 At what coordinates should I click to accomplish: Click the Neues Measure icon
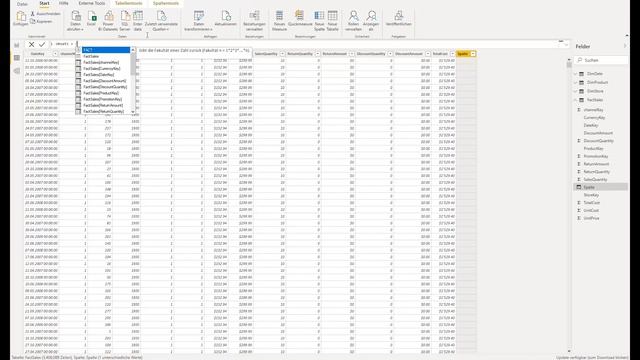279,16
